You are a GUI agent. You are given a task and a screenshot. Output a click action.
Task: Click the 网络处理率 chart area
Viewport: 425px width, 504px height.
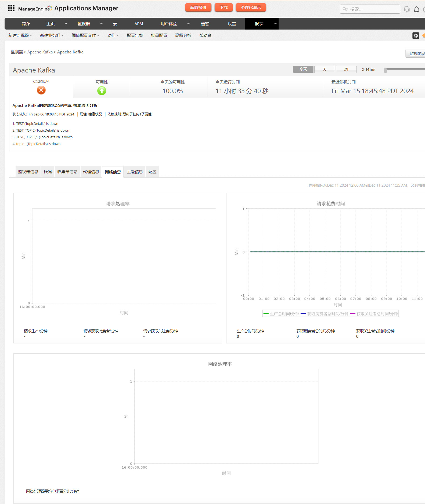point(226,416)
